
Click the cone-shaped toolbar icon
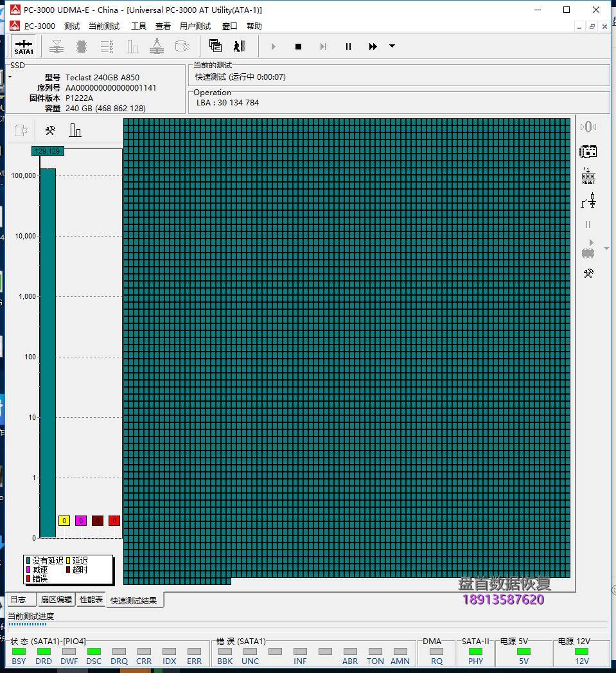[157, 46]
